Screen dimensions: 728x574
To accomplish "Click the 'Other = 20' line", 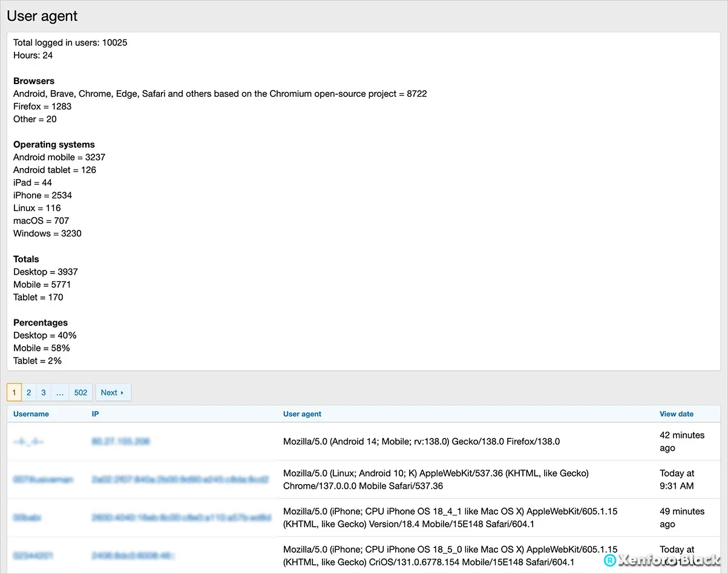I will coord(35,119).
